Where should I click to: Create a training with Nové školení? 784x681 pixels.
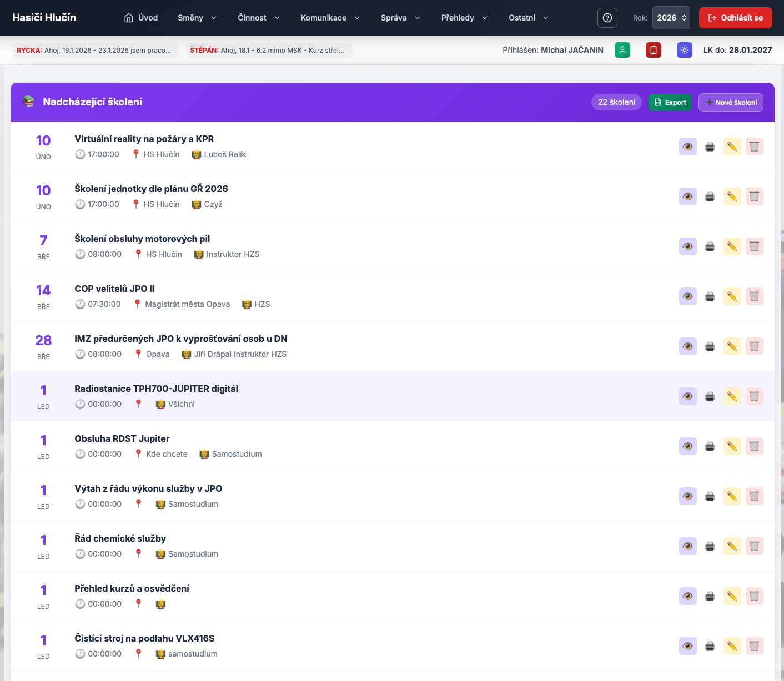click(x=731, y=102)
